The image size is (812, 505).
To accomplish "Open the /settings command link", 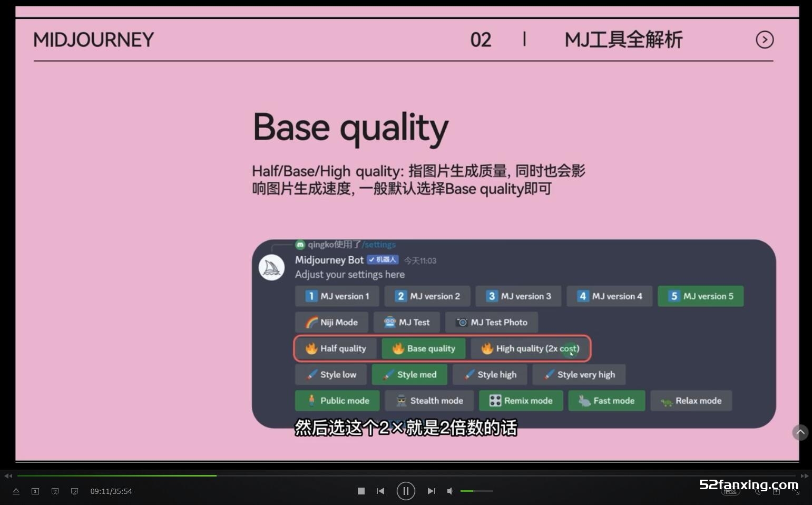I will [x=378, y=245].
